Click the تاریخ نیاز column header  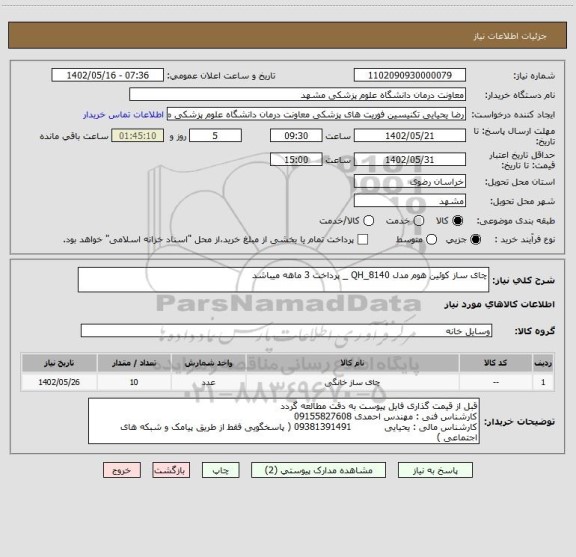[x=59, y=363]
